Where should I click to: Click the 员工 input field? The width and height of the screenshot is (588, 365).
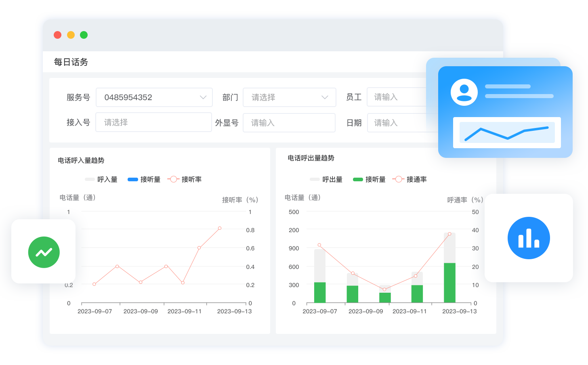coord(397,97)
